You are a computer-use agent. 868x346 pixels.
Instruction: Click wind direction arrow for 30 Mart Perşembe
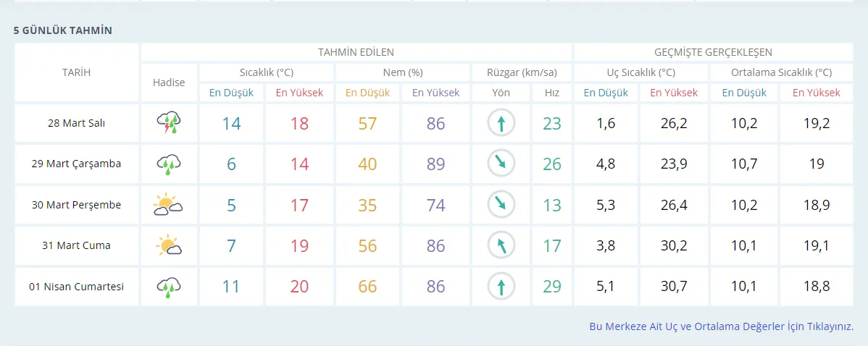click(x=501, y=206)
